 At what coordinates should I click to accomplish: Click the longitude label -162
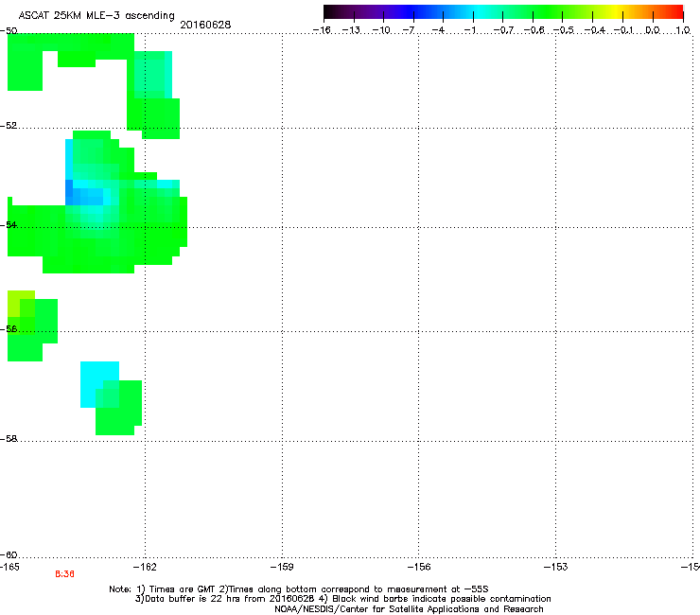(x=145, y=567)
